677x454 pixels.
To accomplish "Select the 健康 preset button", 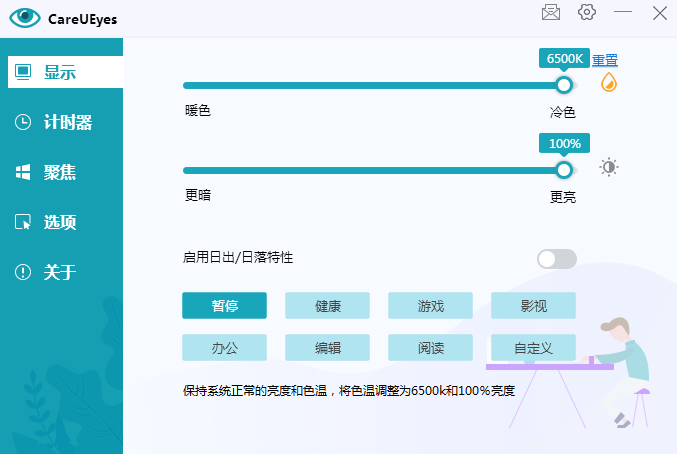I will coord(327,306).
